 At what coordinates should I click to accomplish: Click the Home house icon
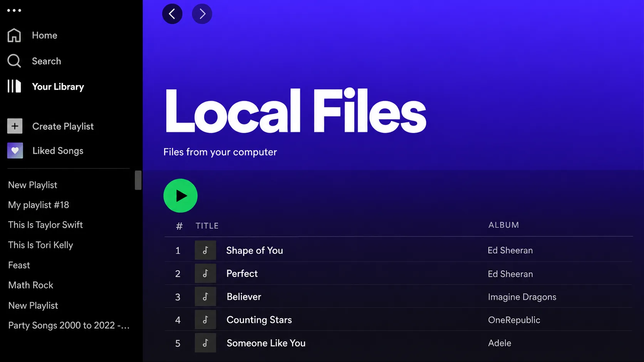point(14,35)
